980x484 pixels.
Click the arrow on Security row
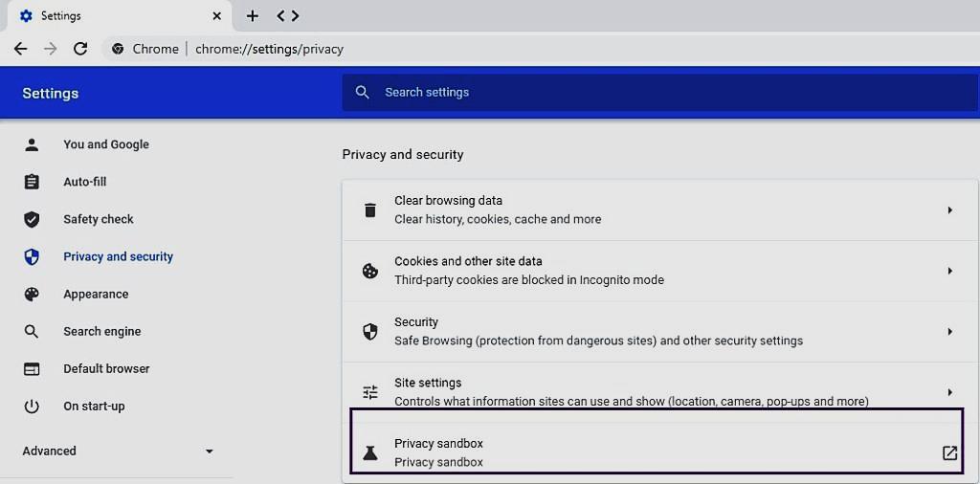(x=950, y=331)
